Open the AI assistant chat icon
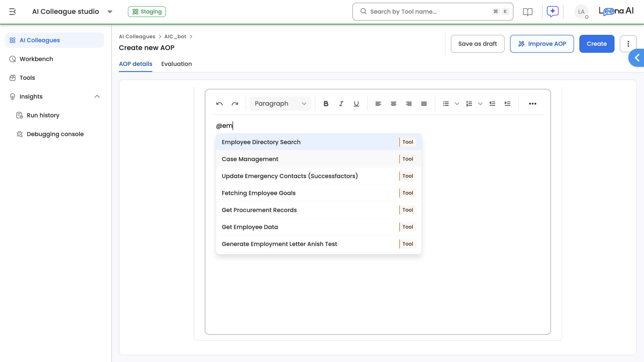This screenshot has height=362, width=644. click(553, 11)
